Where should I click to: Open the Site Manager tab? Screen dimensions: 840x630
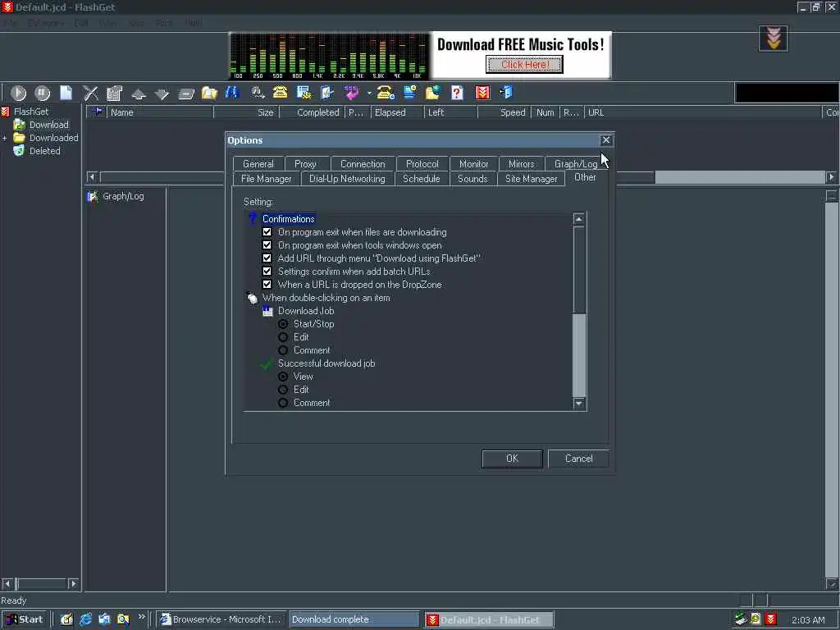(532, 179)
